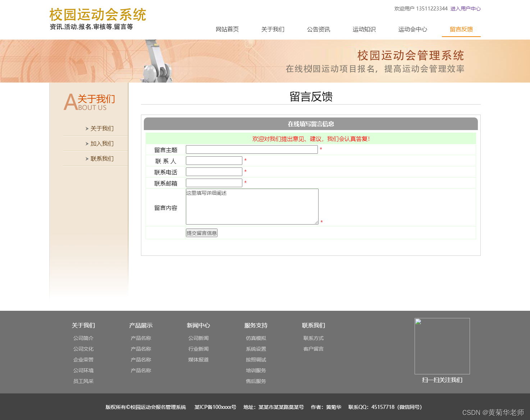Click the 提交留言信息 submit button
This screenshot has width=530, height=420.
[x=202, y=233]
